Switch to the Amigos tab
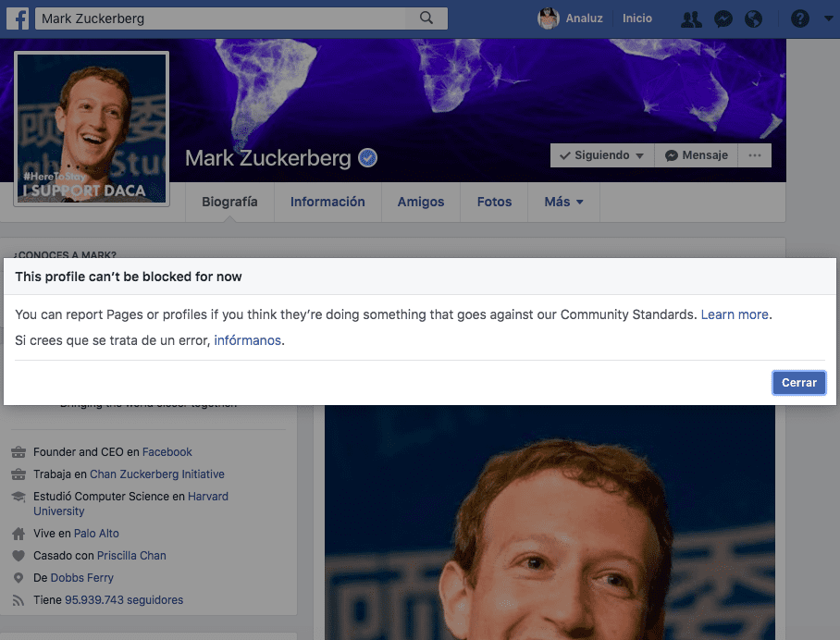The height and width of the screenshot is (640, 840). pyautogui.click(x=421, y=202)
